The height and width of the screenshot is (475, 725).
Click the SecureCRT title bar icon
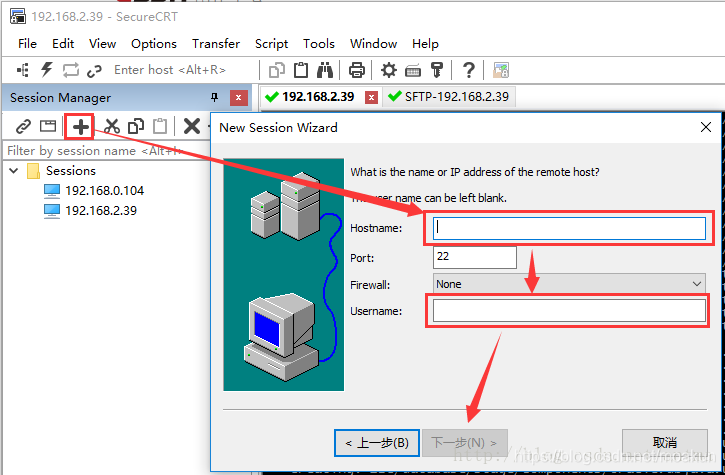click(18, 17)
